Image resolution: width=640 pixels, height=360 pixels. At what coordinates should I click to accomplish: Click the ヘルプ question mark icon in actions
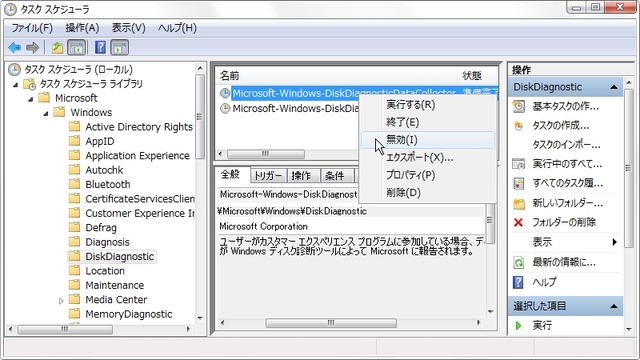pyautogui.click(x=518, y=282)
